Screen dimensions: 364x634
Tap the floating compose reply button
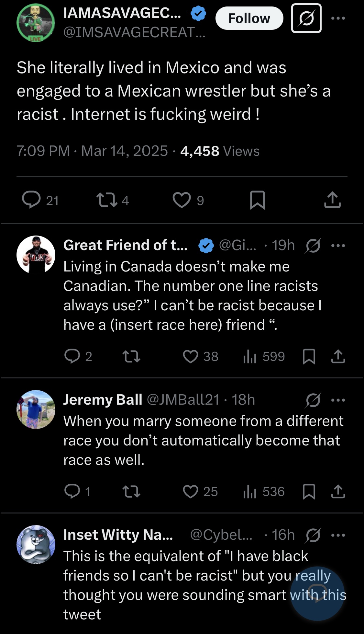pyautogui.click(x=317, y=594)
